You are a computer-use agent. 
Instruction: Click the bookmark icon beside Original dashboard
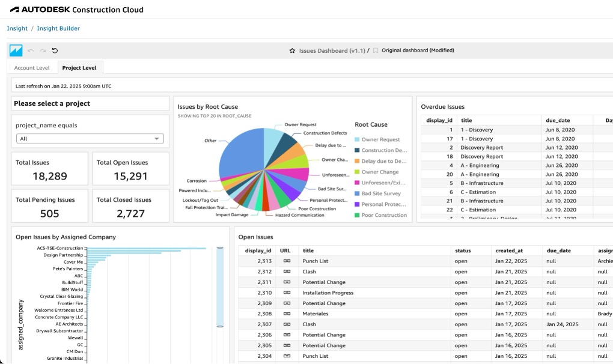point(375,50)
